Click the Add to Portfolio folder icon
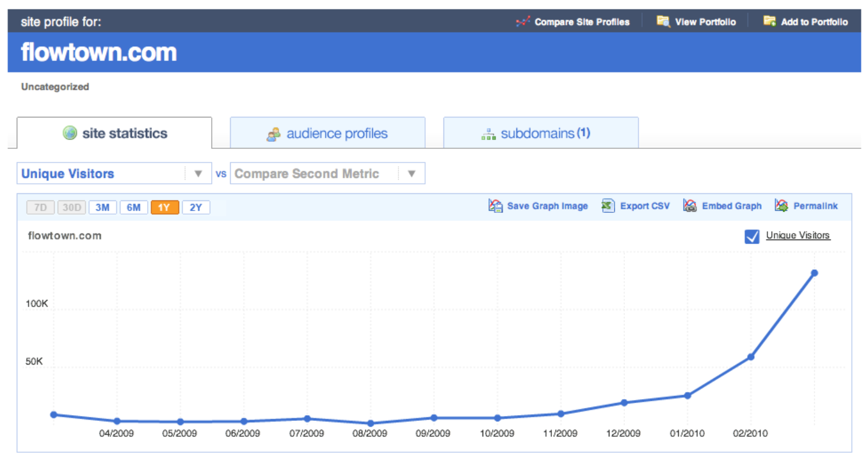The height and width of the screenshot is (466, 868). pyautogui.click(x=770, y=21)
